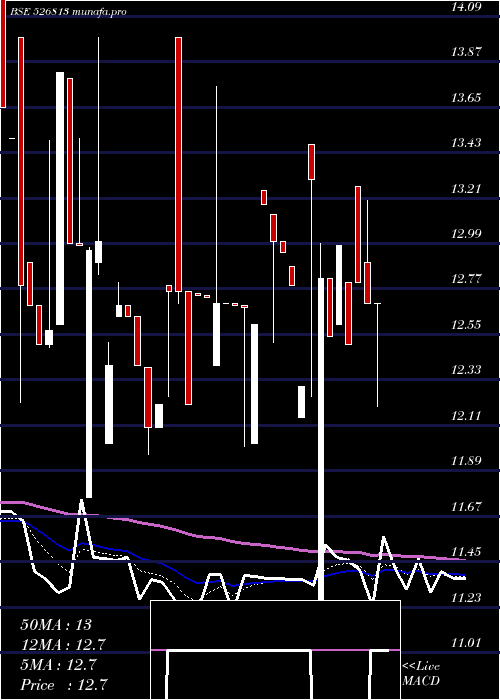The width and height of the screenshot is (500, 700).
Task: Click the 11.89 price axis label
Action: tap(467, 461)
